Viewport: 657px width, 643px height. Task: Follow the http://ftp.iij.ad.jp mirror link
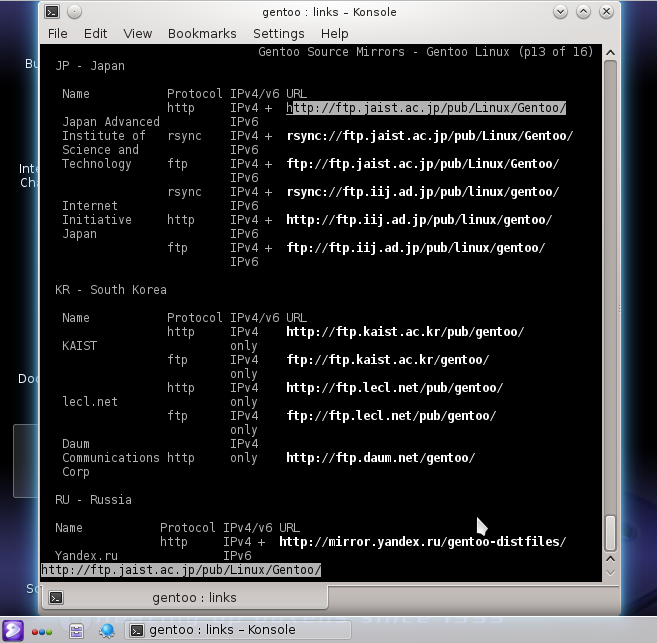pos(419,219)
